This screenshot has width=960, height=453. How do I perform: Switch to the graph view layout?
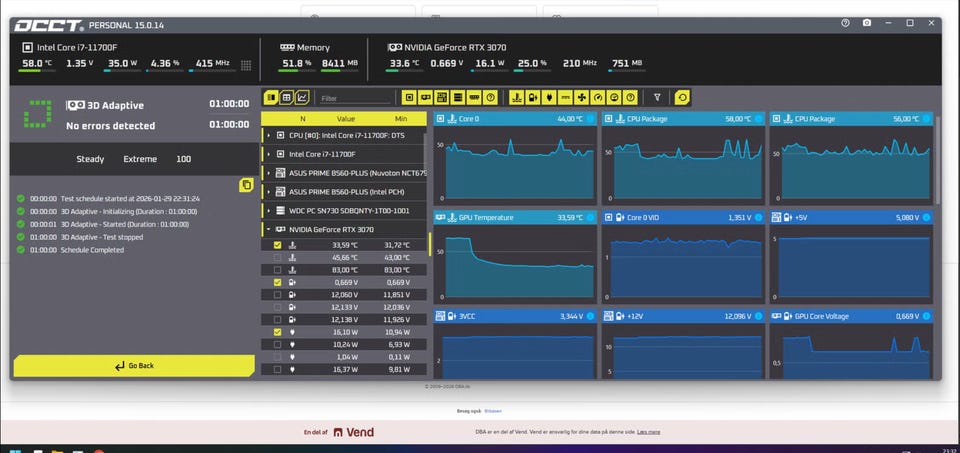(x=302, y=97)
